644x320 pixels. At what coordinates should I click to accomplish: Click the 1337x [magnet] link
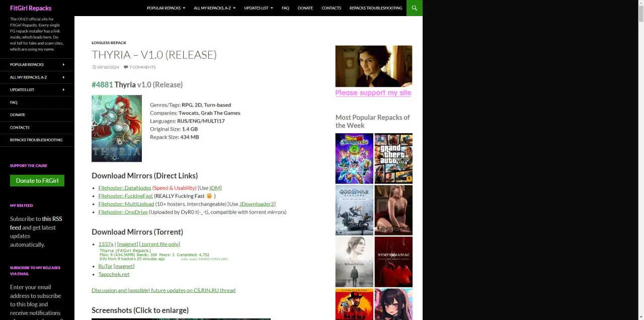(127, 244)
